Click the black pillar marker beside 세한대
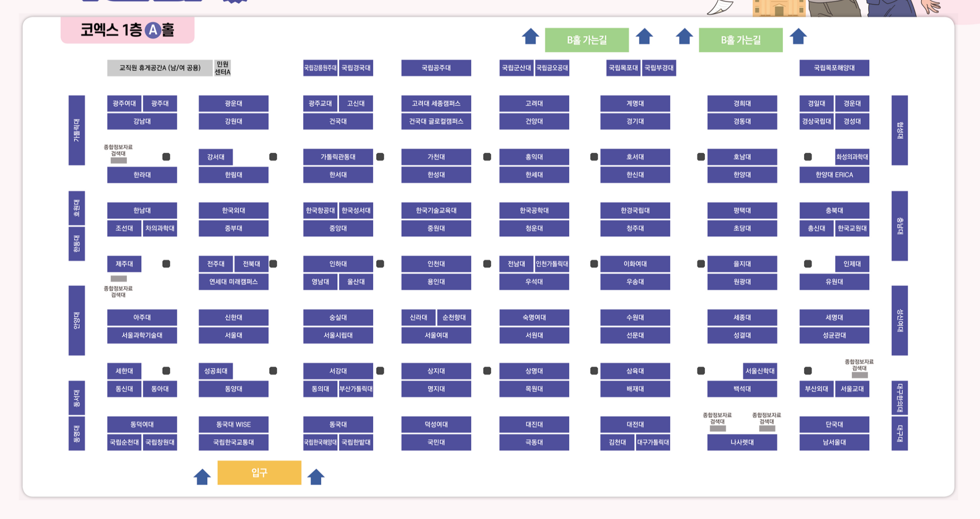Screen dimensions: 980x519 tap(166, 371)
